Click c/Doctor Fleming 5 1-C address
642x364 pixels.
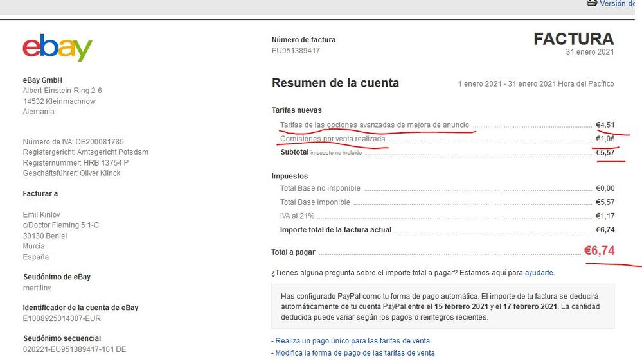[60, 225]
